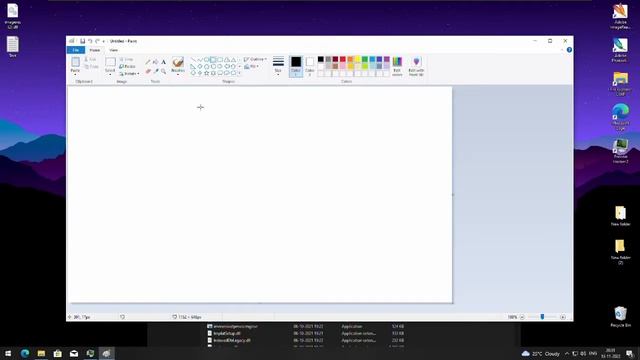Pick the Five-point star shape
This screenshot has width=640, height=360.
pyautogui.click(x=207, y=73)
